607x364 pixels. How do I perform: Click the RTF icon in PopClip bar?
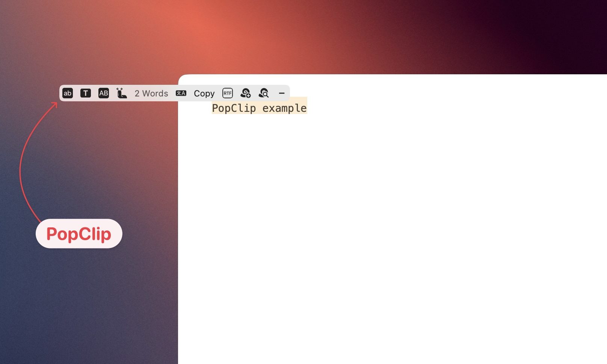[x=228, y=93]
